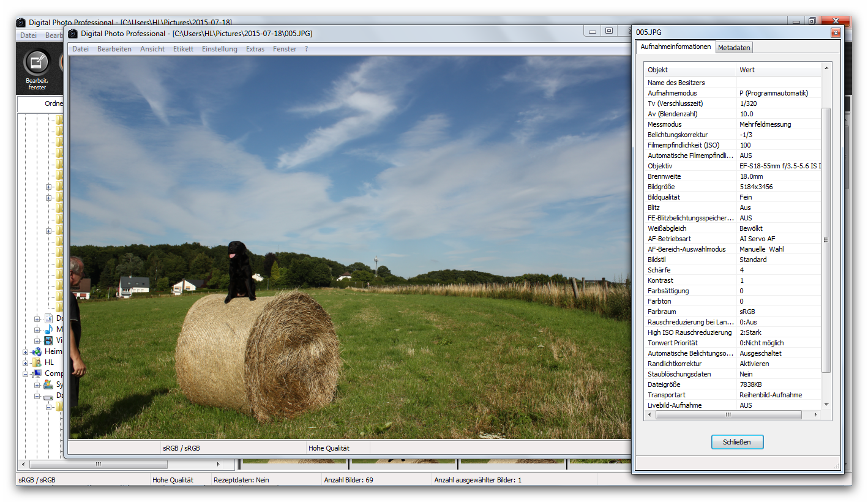The width and height of the screenshot is (868, 502).
Task: Click 'Anzahl Bilder: 69' in the status bar
Action: (x=348, y=480)
